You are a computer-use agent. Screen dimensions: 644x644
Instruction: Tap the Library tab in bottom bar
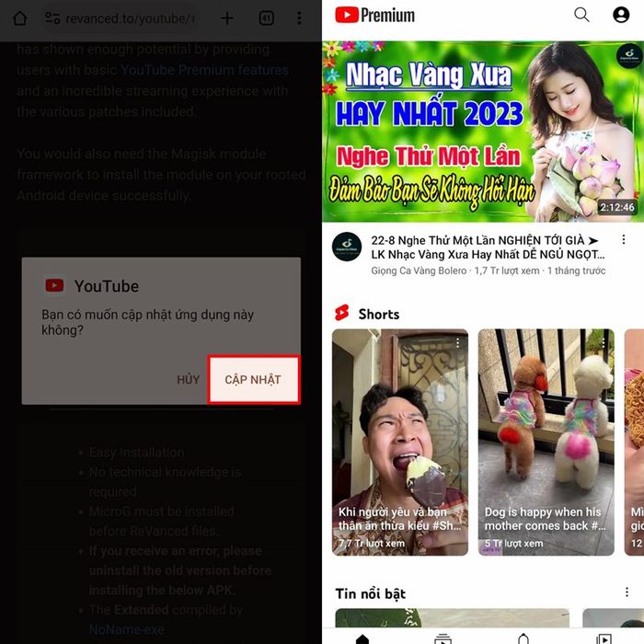(x=604, y=638)
